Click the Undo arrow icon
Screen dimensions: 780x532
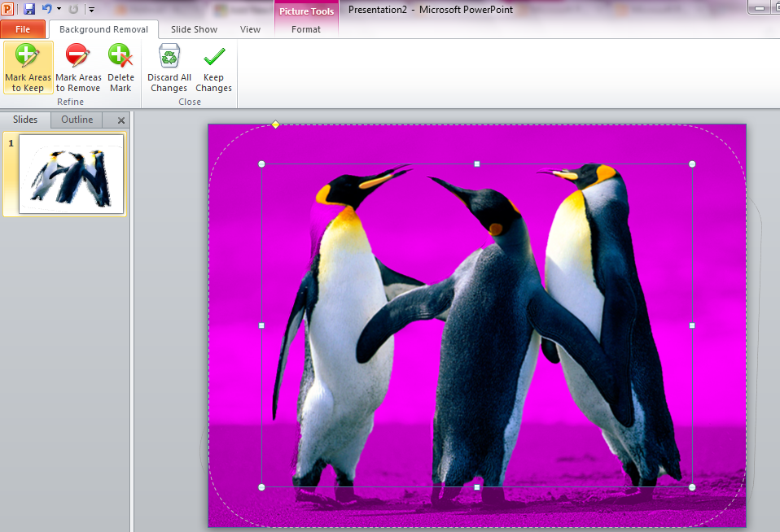(x=46, y=9)
